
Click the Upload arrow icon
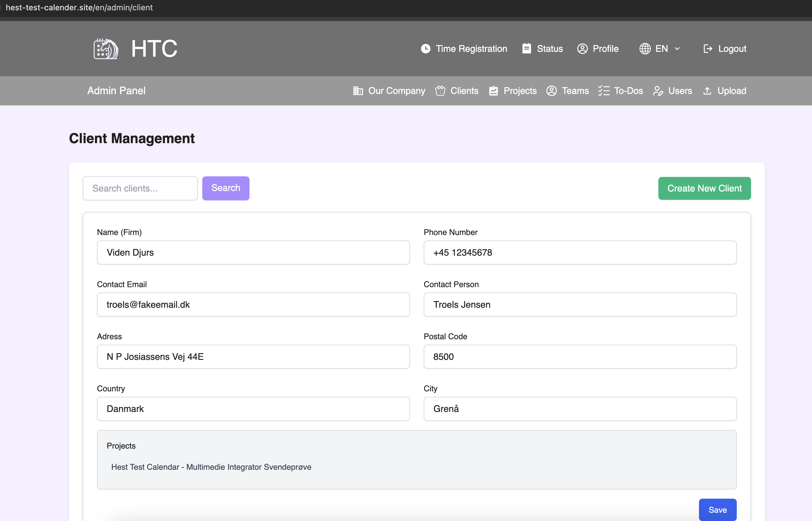click(x=707, y=91)
